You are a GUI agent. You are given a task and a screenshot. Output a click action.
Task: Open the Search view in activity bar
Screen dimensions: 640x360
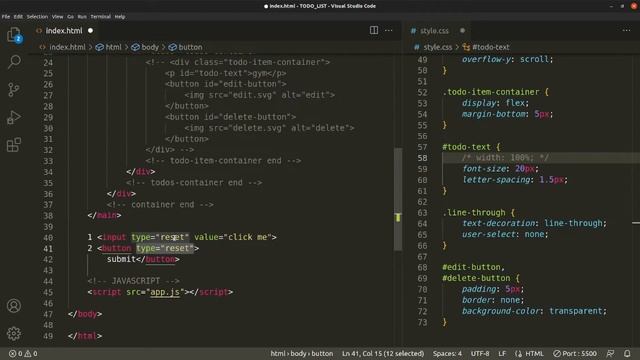14,62
